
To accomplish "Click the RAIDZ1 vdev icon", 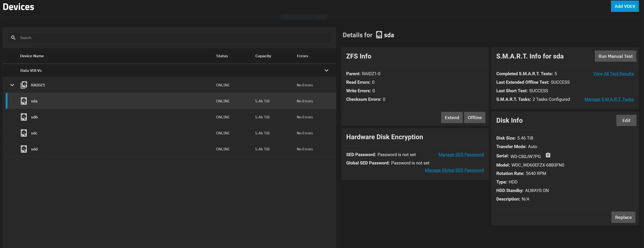I will [x=24, y=85].
